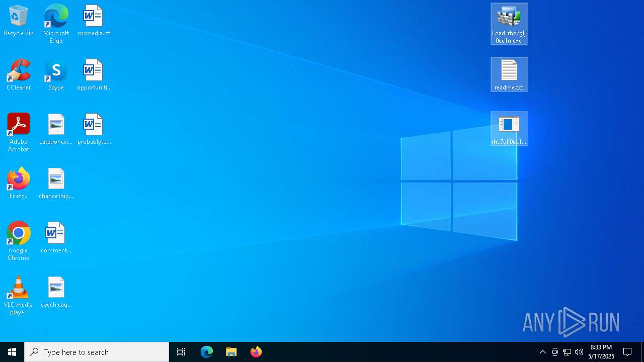Select the Load_rhc7glj0ec1n.exe file icon

coord(509,24)
